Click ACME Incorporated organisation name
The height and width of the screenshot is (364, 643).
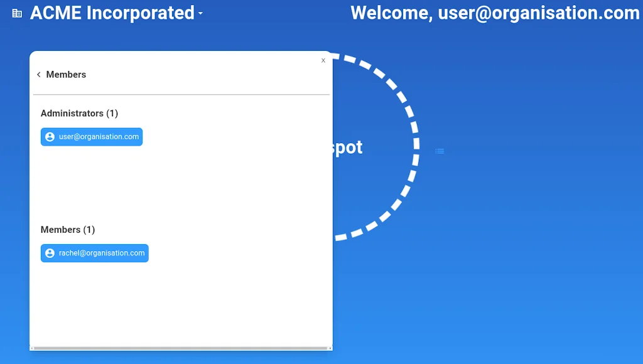click(x=113, y=13)
